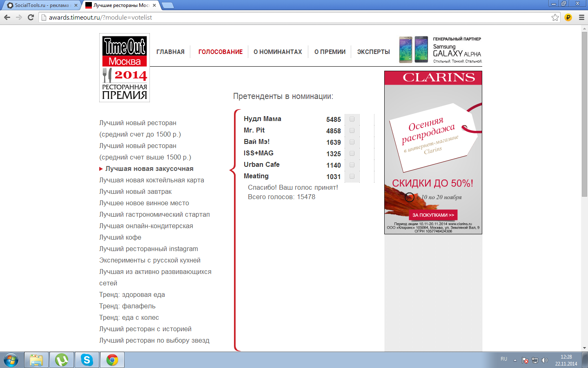This screenshot has height=368, width=588.
Task: Open Лучшая новая коктейльная карта
Action: (x=151, y=180)
